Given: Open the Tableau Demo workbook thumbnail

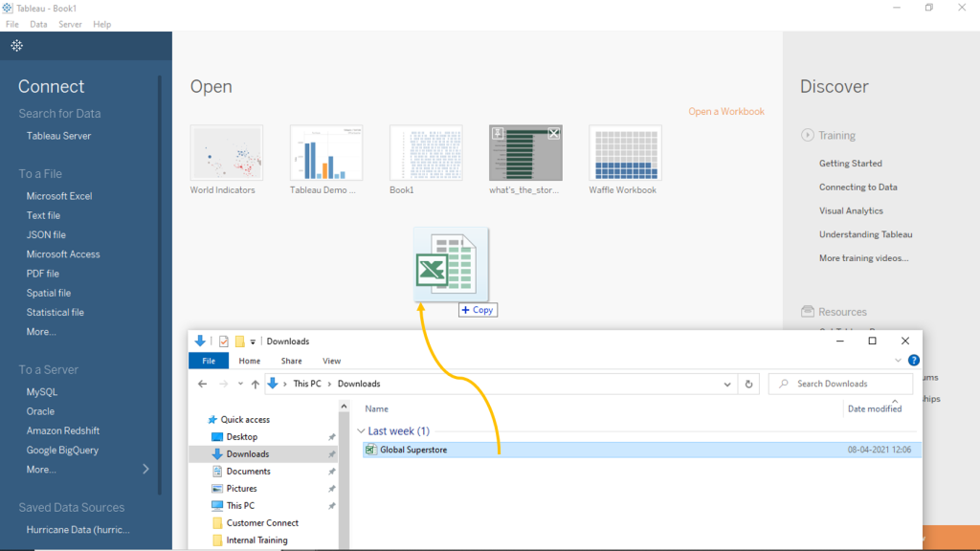Looking at the screenshot, I should coord(326,153).
